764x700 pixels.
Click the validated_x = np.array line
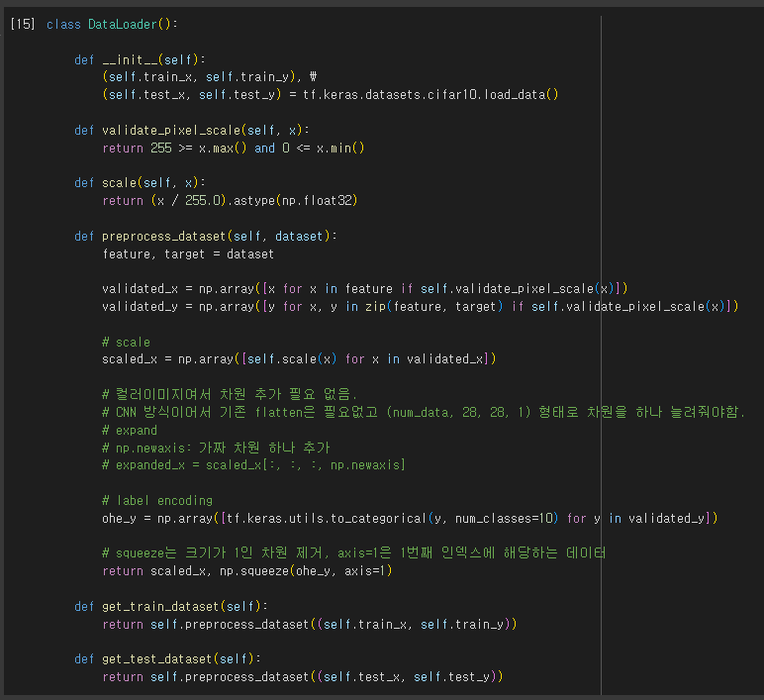coord(365,288)
